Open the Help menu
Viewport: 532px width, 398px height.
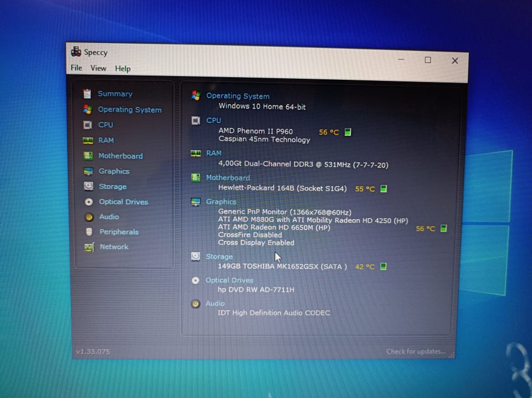(x=123, y=69)
